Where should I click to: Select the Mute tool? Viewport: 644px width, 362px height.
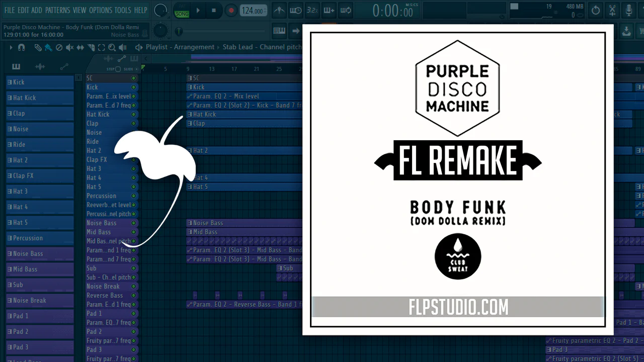pos(69,47)
